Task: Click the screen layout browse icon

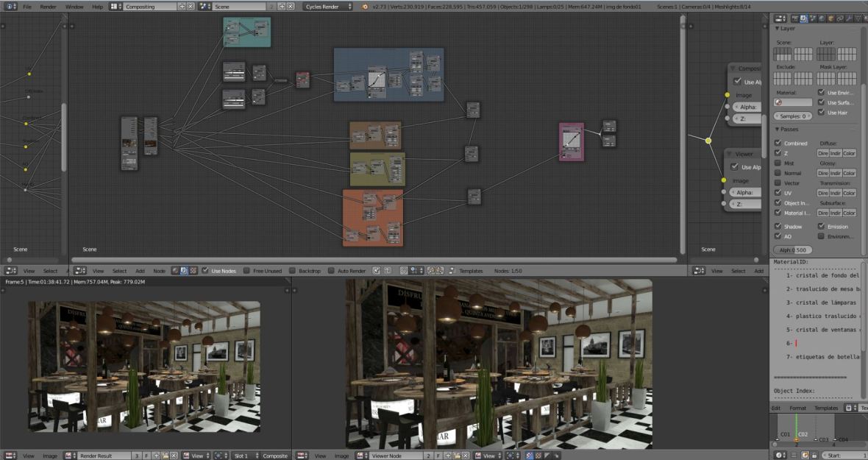Action: (x=115, y=6)
